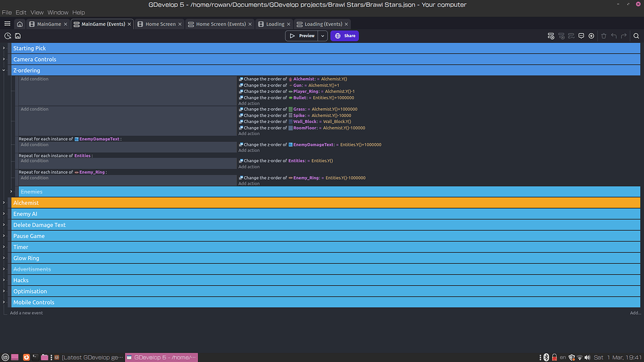Select the Add event toolbar icon
Screen dimensions: 644x362
(x=551, y=36)
